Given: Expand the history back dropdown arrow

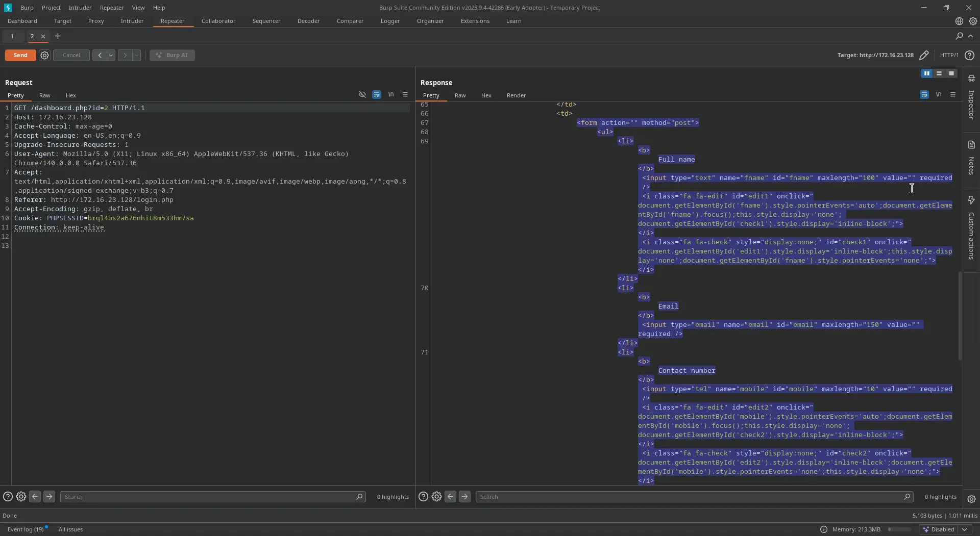Looking at the screenshot, I should (111, 55).
